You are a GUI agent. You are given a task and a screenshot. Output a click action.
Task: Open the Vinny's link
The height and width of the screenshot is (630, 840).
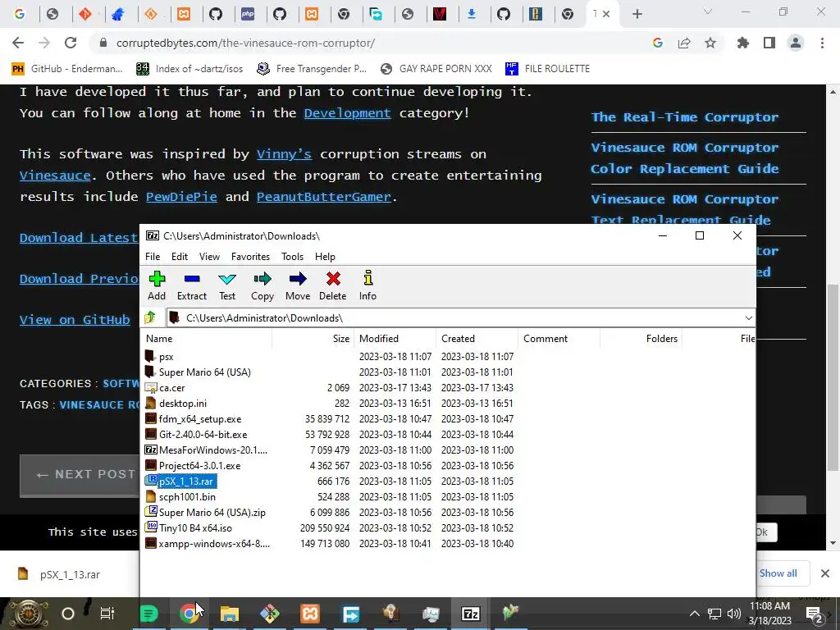point(284,154)
